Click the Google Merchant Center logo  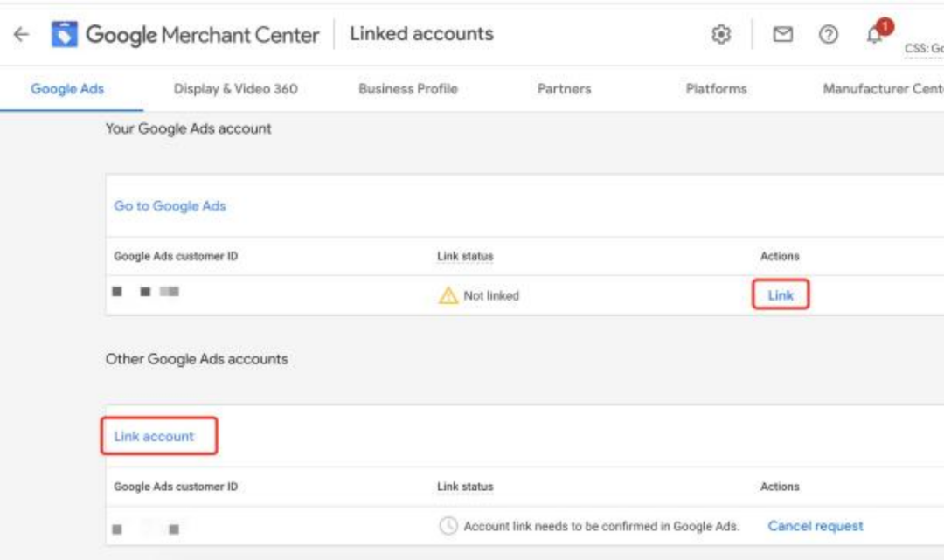point(65,35)
